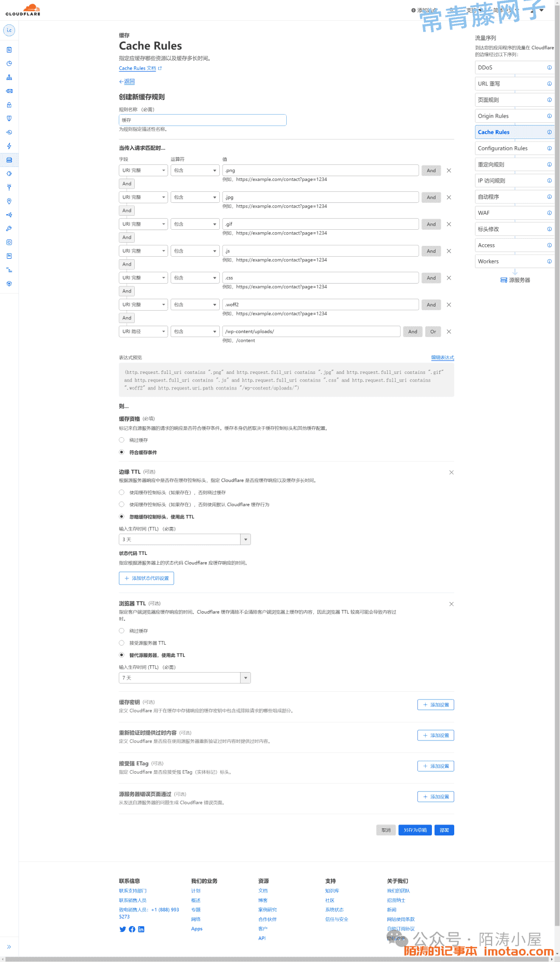Image resolution: width=560 pixels, height=962 pixels.
Task: Focus the 规则名称 input field
Action: 203,120
